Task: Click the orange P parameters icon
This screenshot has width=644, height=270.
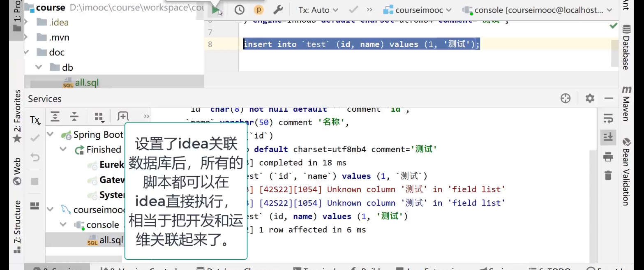Action: (259, 10)
